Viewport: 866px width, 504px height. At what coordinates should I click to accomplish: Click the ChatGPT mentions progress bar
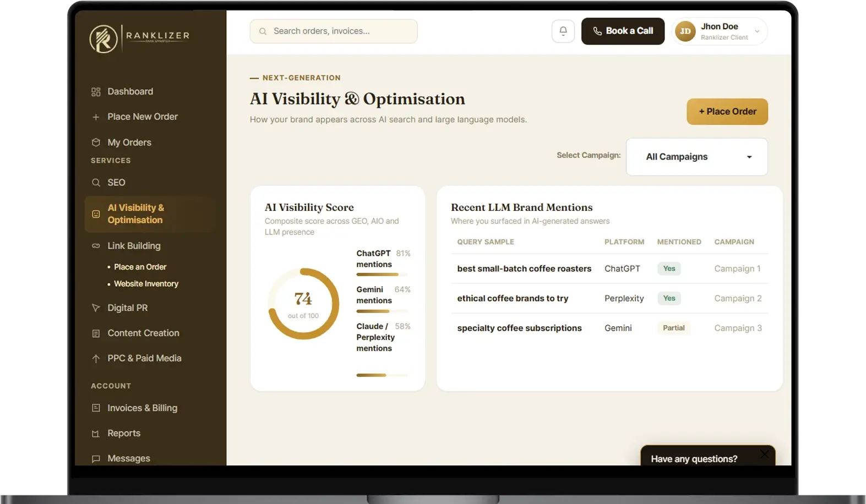point(383,275)
